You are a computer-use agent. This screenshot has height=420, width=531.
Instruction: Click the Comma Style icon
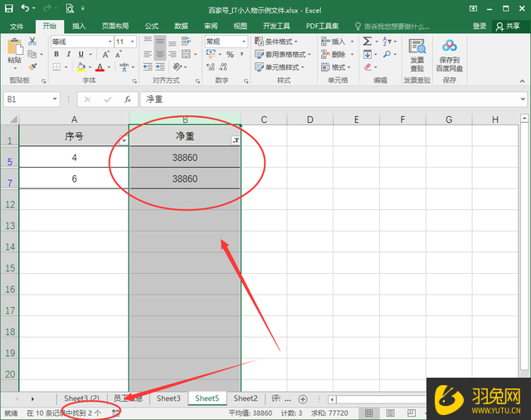(x=241, y=54)
